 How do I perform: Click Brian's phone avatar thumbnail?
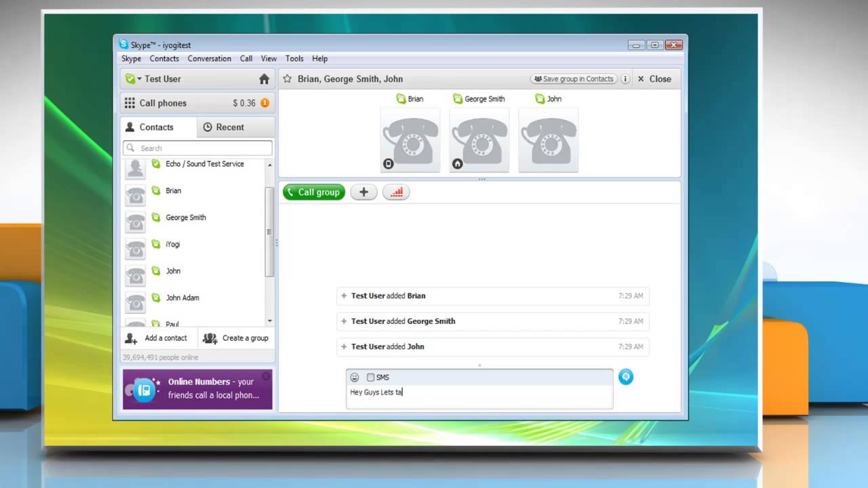click(411, 140)
